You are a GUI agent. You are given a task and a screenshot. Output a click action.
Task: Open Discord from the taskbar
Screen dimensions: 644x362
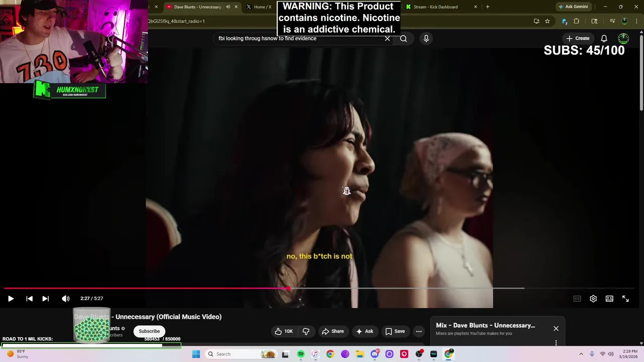click(x=374, y=354)
